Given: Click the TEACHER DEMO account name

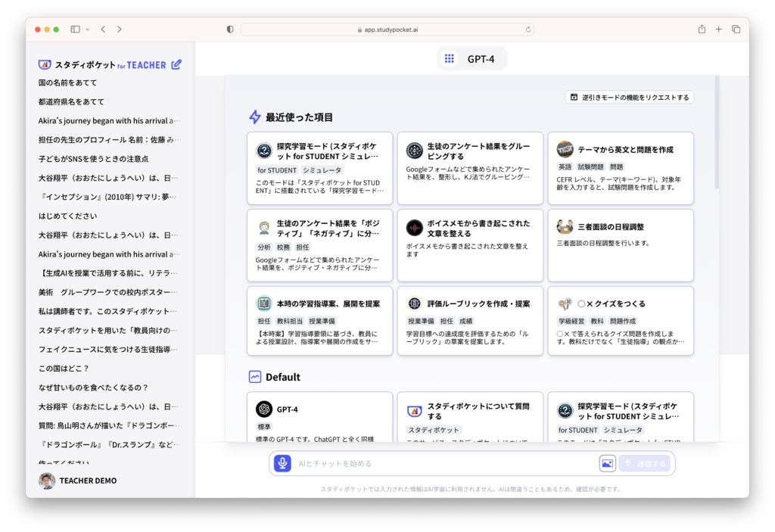Looking at the screenshot, I should pyautogui.click(x=88, y=481).
